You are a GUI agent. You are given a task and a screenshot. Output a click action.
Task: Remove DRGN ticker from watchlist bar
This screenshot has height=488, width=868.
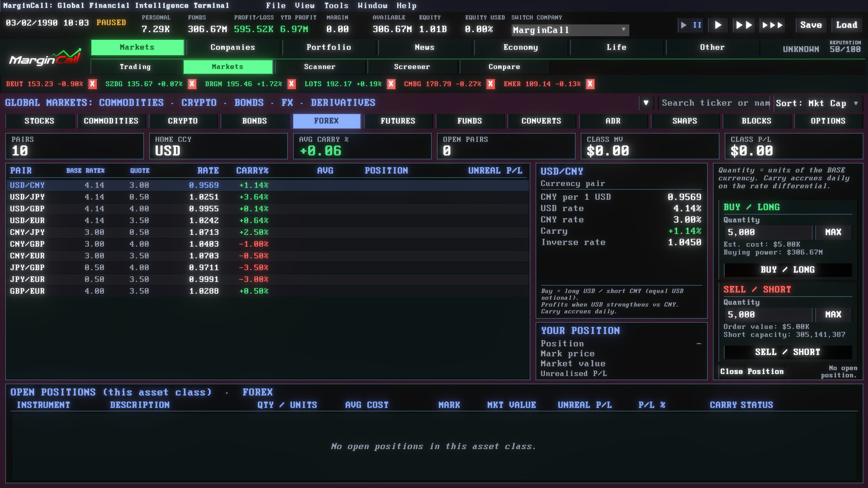click(292, 84)
